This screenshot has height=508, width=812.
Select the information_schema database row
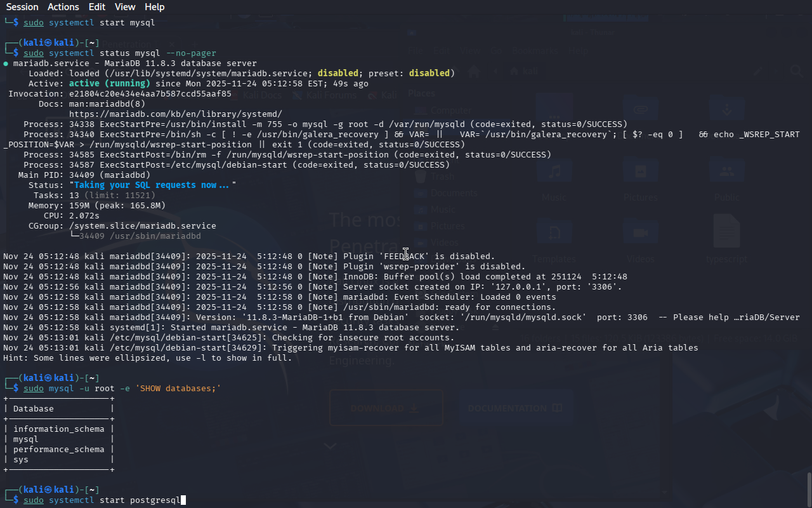[x=58, y=429]
